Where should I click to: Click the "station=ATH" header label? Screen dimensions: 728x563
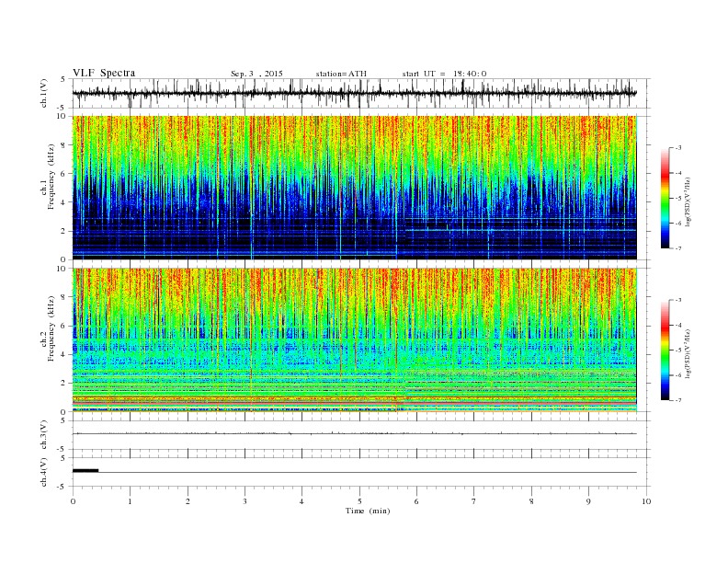pyautogui.click(x=341, y=74)
